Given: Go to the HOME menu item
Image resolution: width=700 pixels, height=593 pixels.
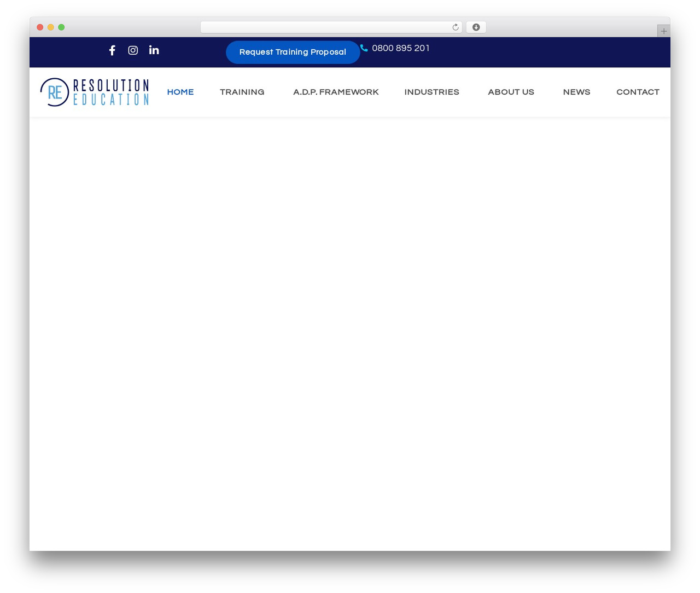Looking at the screenshot, I should [x=180, y=92].
